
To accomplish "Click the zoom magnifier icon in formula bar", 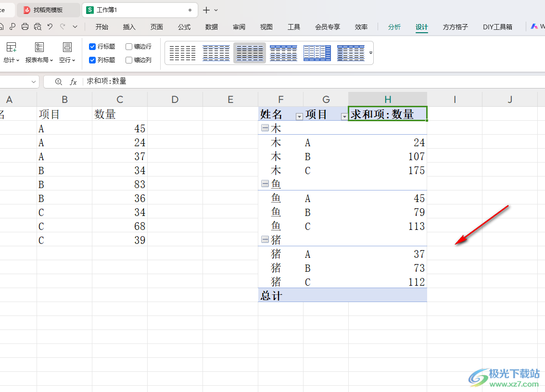I will click(58, 82).
